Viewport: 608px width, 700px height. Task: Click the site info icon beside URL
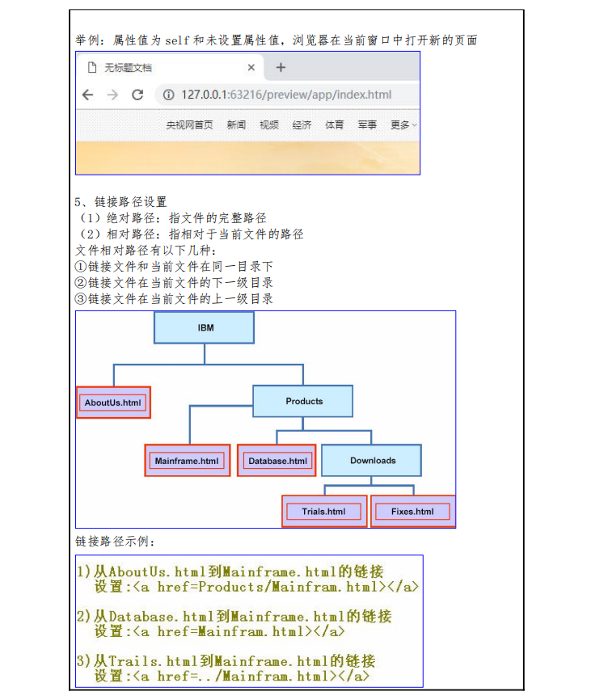[x=168, y=95]
